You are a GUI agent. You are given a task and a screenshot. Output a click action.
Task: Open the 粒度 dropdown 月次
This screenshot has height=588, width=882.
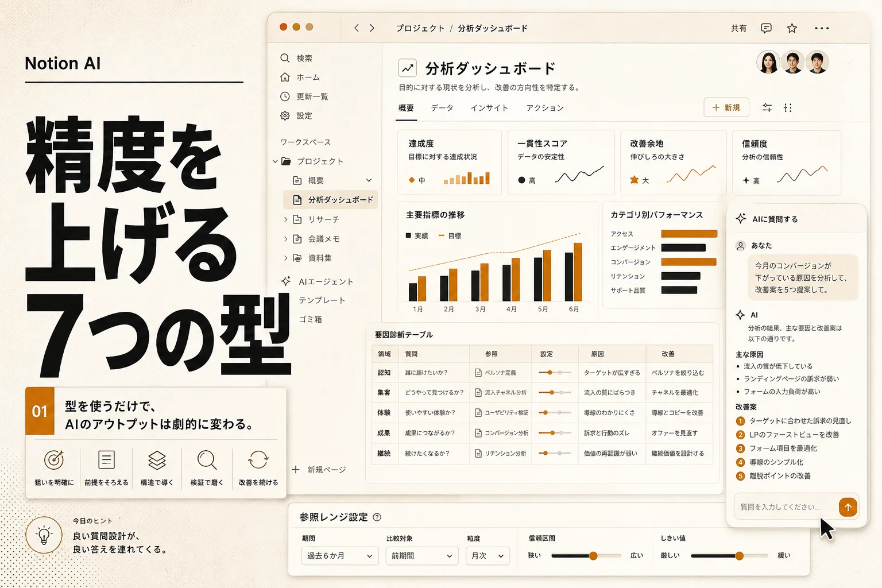[488, 556]
